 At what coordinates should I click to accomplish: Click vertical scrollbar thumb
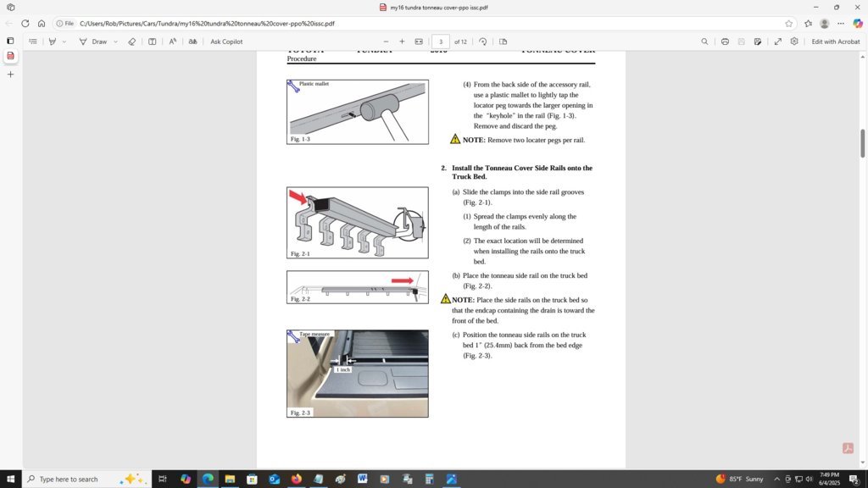point(862,143)
